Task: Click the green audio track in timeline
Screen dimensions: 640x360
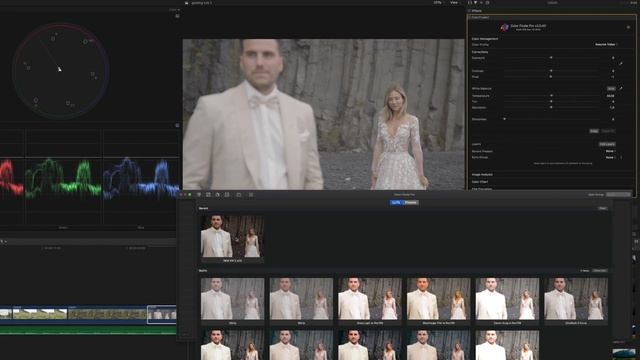Action: (88, 330)
